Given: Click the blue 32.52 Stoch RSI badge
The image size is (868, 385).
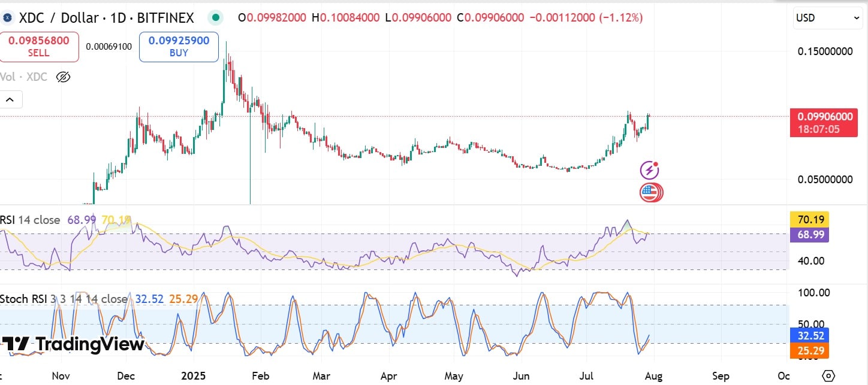Looking at the screenshot, I should [x=809, y=336].
